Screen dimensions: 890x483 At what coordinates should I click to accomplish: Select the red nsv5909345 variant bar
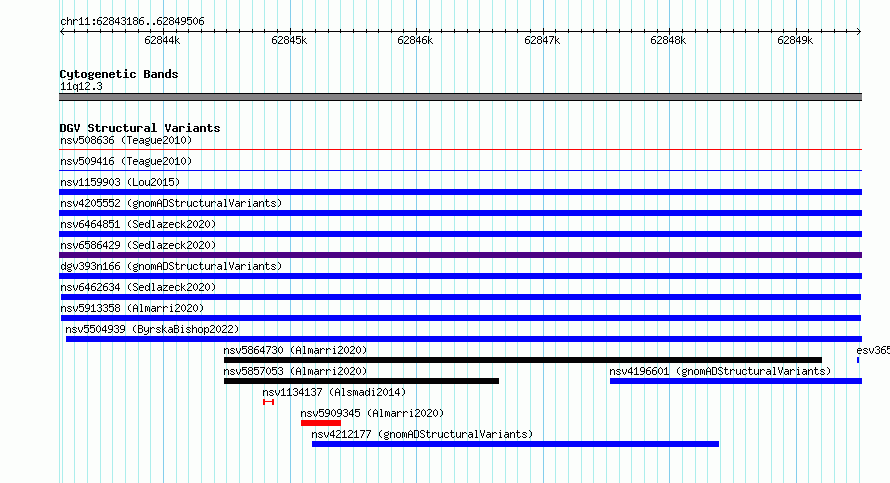click(x=321, y=423)
